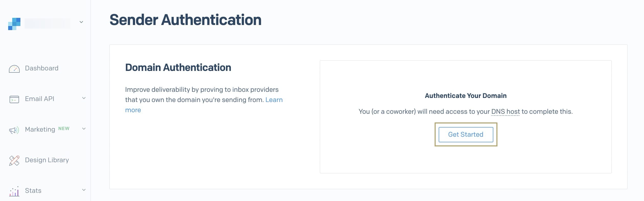
Task: Click the Stats bar chart icon
Action: click(14, 191)
